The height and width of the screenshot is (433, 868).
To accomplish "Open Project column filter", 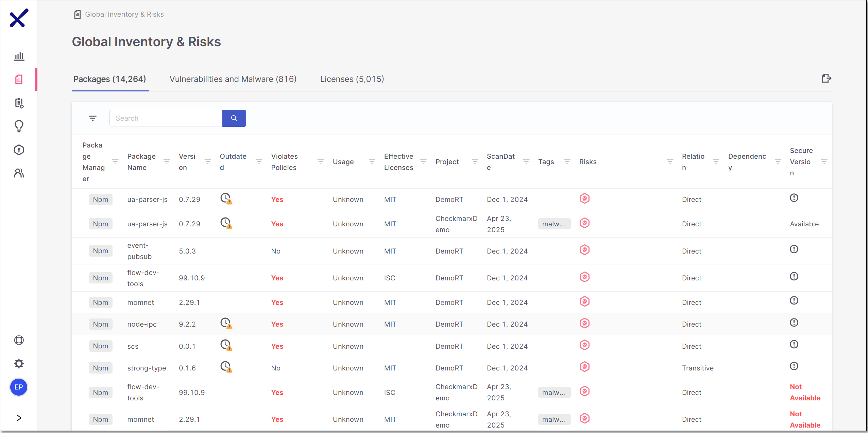I will [x=475, y=161].
